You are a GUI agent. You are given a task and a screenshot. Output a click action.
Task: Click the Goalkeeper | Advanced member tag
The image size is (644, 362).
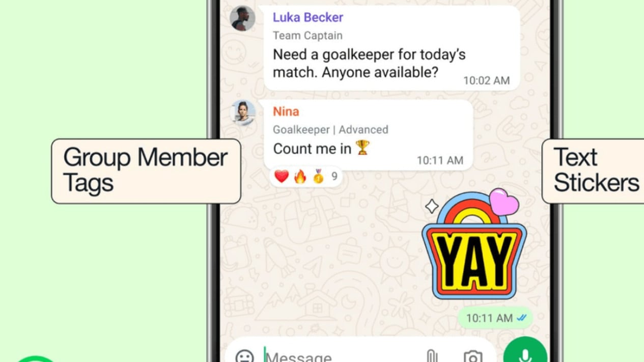(330, 129)
